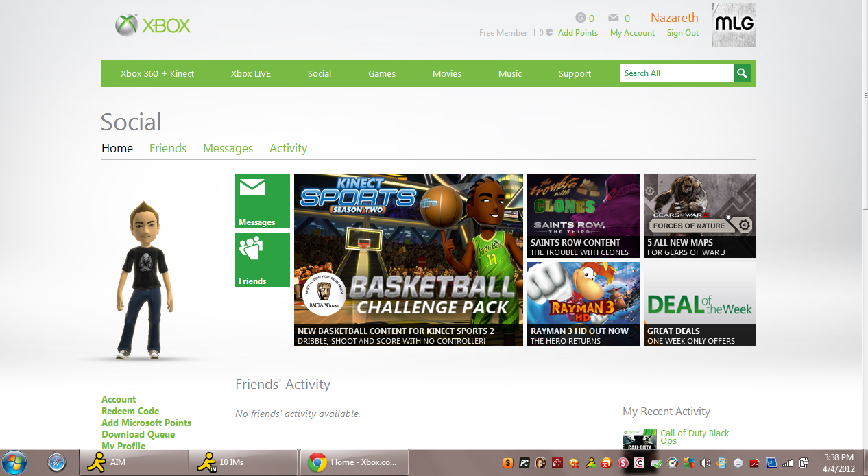Click the power plug tray icon
The image size is (868, 476).
click(x=804, y=463)
